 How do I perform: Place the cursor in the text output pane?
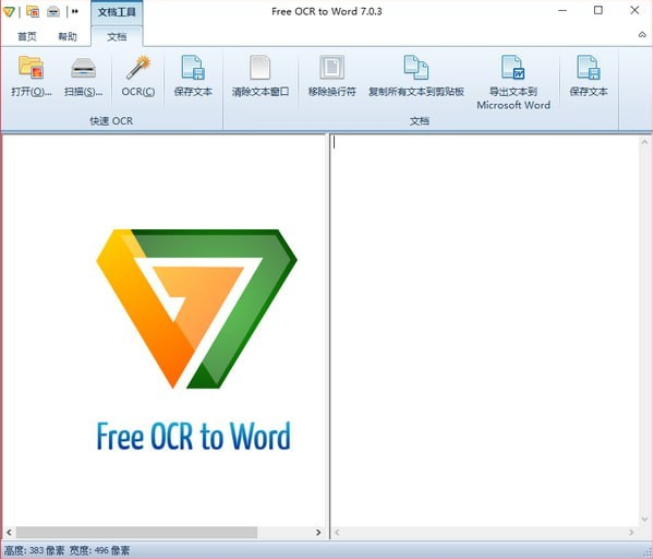(x=485, y=329)
